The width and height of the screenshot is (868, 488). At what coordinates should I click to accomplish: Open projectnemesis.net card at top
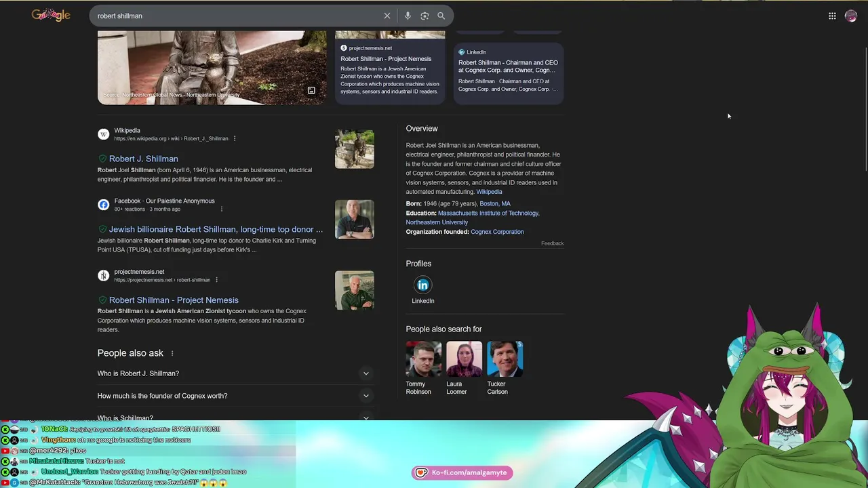[390, 67]
